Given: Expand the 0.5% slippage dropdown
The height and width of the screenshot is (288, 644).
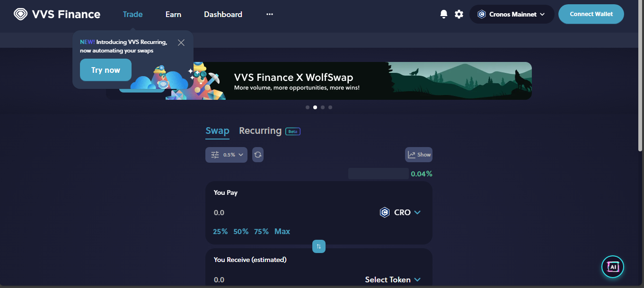Looking at the screenshot, I should pos(226,155).
